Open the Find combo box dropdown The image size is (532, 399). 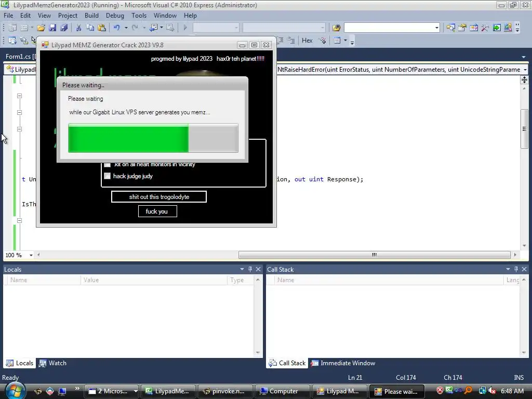click(x=436, y=28)
